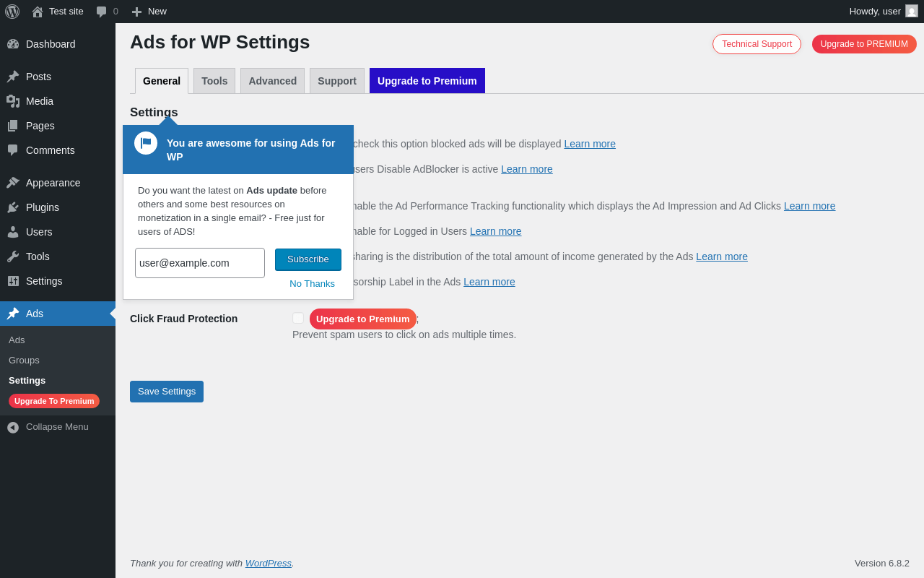Click the Collapse Menu arrow icon
The image size is (924, 578).
coord(13,427)
